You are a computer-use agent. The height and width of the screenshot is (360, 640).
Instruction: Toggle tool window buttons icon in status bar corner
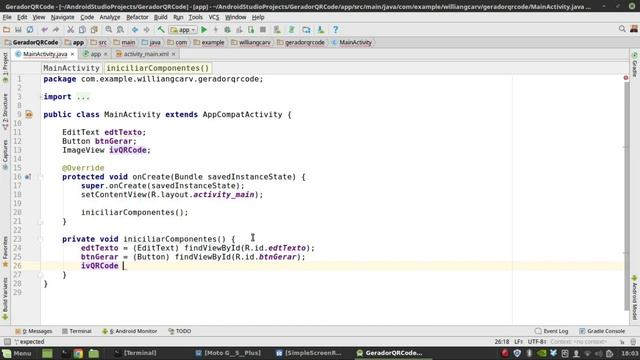(x=7, y=342)
